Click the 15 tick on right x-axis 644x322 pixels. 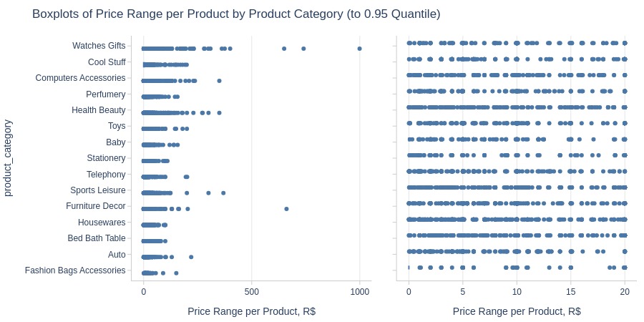pos(570,292)
